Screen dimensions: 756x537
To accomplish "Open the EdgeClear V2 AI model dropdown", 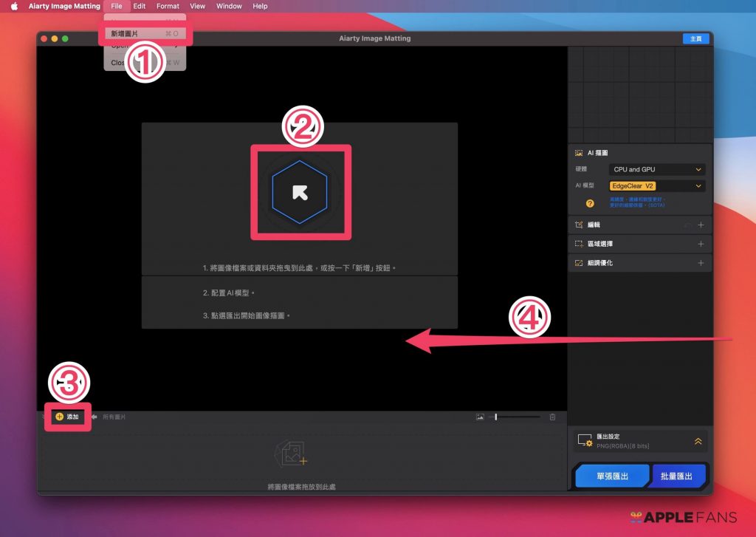I will pos(657,186).
